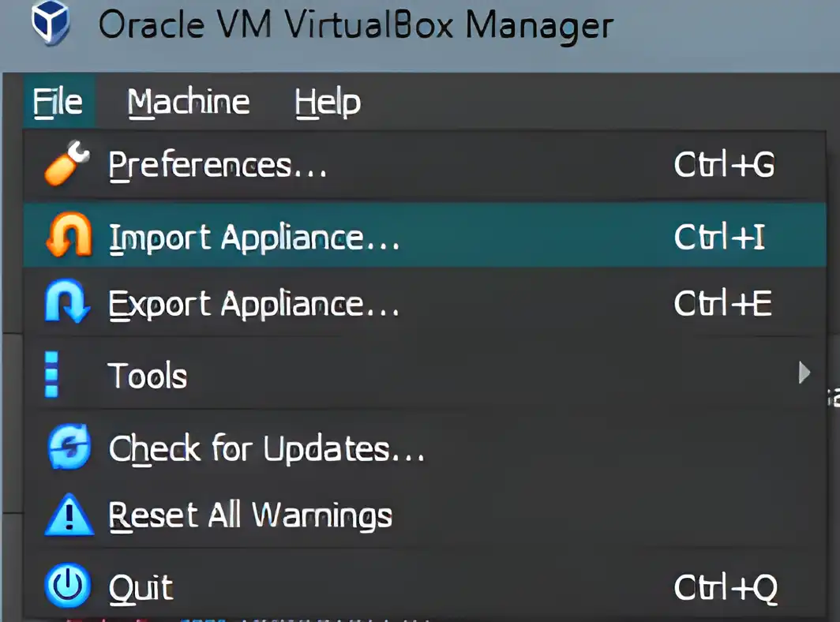Viewport: 840px width, 622px height.
Task: Open the Help menu
Action: [x=328, y=102]
